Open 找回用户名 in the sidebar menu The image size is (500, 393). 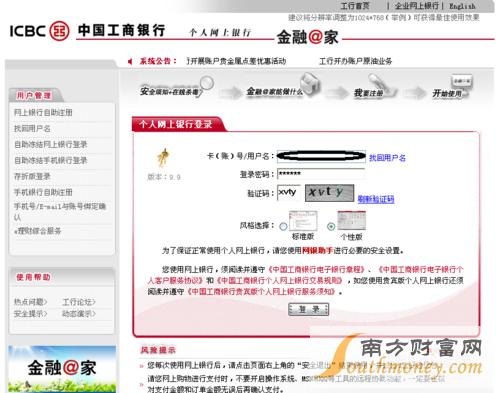coord(32,128)
